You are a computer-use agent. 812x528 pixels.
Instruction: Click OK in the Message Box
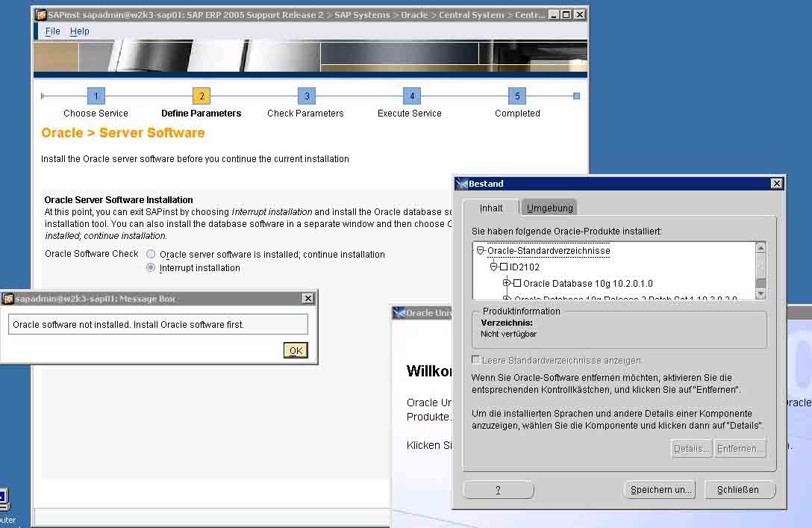click(296, 350)
